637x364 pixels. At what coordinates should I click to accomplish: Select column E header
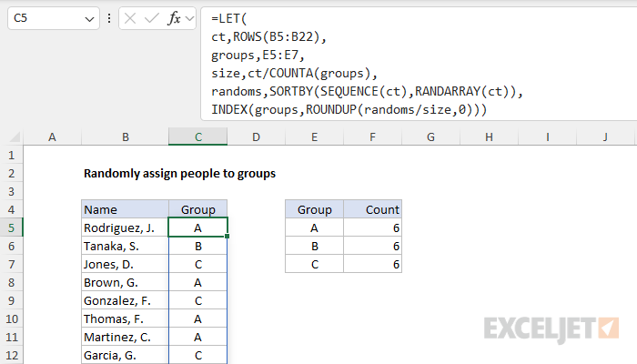(314, 136)
